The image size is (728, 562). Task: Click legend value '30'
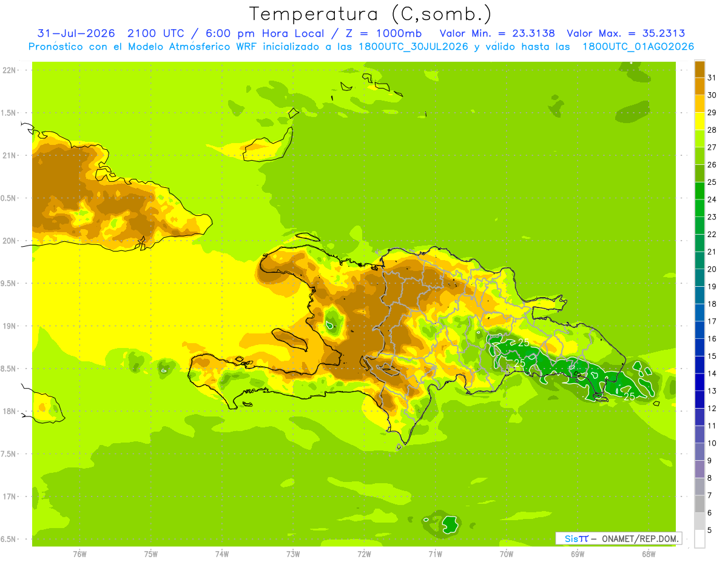(x=712, y=95)
